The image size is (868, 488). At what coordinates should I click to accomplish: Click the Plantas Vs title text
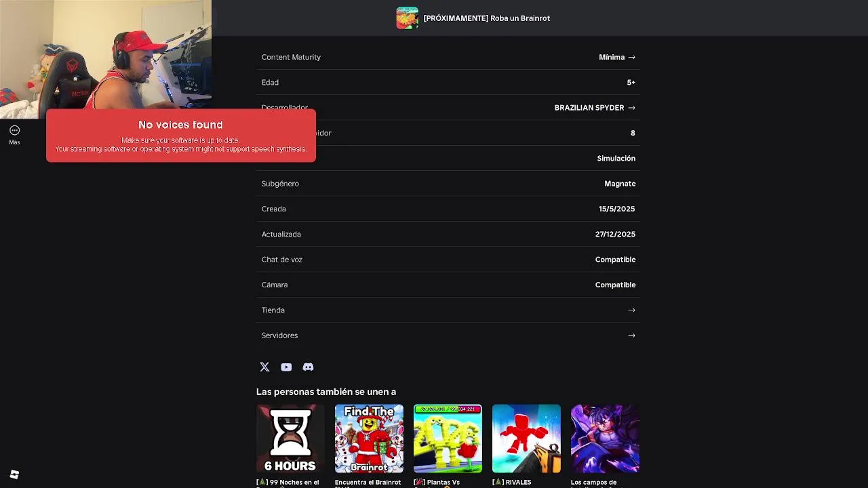click(x=437, y=483)
